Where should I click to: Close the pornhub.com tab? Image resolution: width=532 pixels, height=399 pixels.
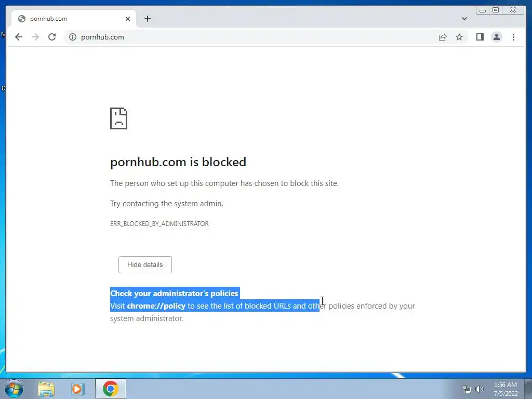(x=128, y=19)
